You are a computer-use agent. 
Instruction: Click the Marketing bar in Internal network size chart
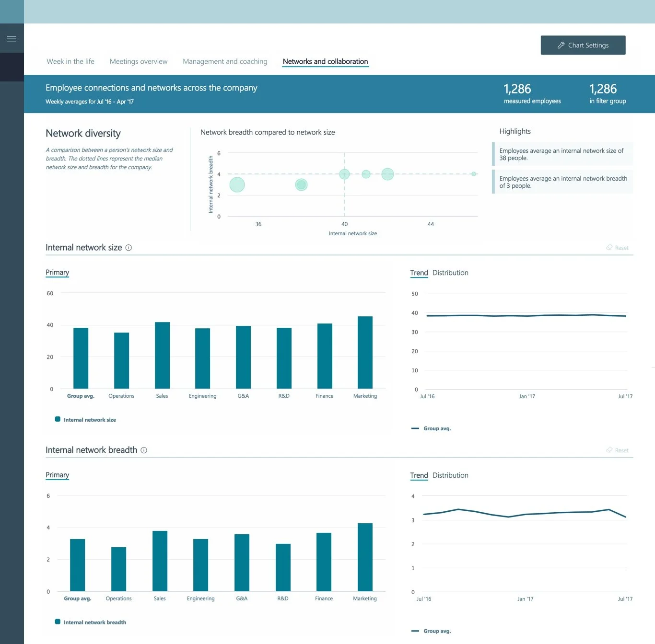click(x=365, y=352)
